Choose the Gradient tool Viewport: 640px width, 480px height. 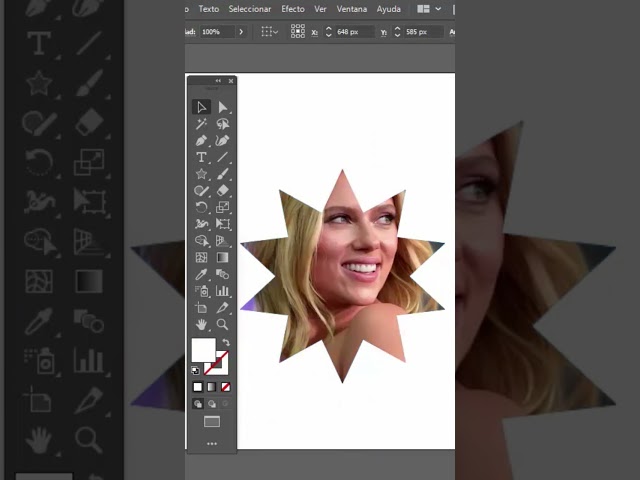coord(222,258)
